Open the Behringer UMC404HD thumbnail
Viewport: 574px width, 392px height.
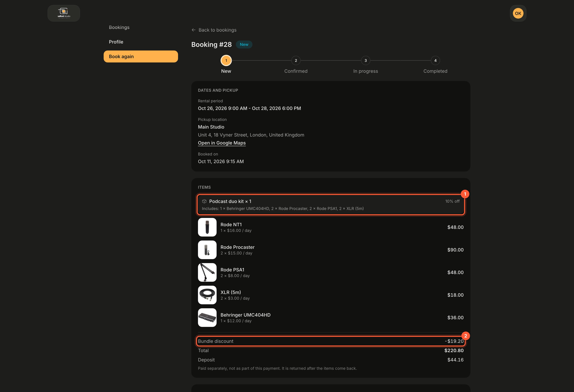coord(207,318)
